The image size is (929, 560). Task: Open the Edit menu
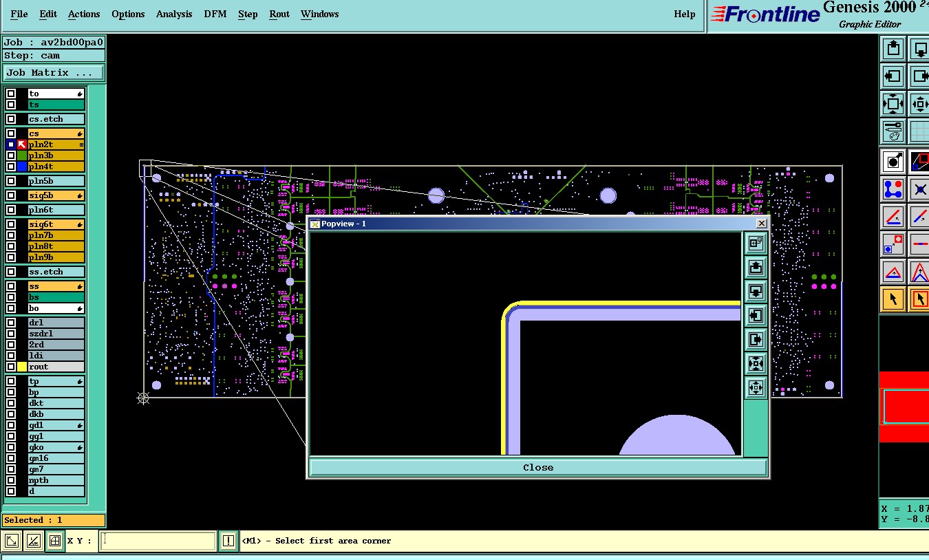click(x=48, y=14)
